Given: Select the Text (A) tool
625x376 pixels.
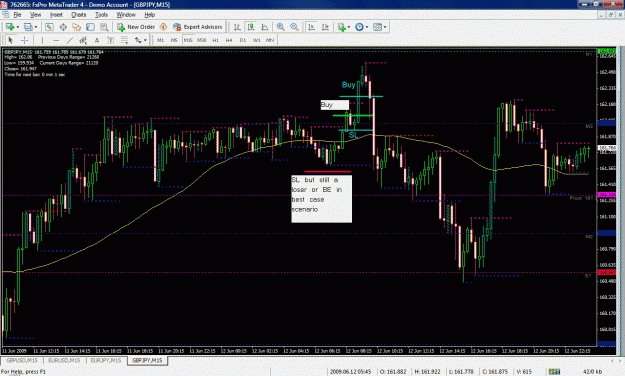Looking at the screenshot, I should (97, 40).
